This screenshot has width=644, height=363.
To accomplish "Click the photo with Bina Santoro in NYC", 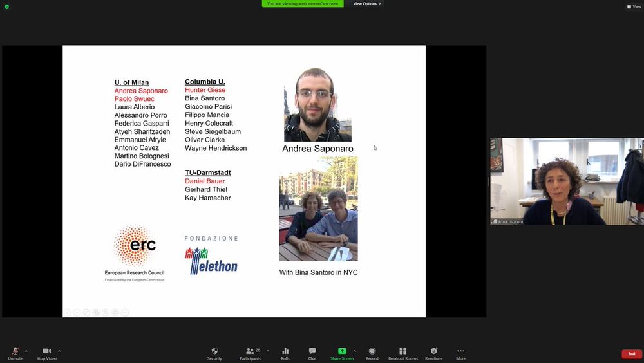I will (318, 209).
